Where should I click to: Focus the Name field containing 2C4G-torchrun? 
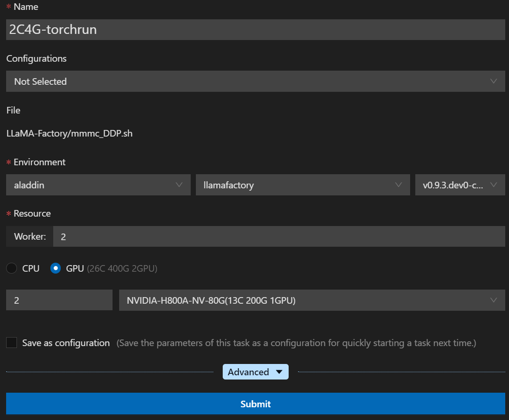pos(255,30)
